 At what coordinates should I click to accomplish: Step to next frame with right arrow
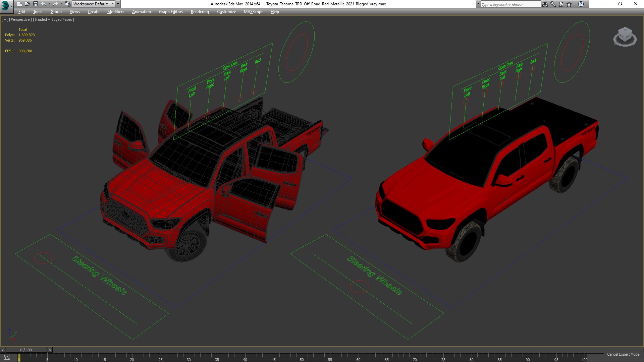[50, 350]
